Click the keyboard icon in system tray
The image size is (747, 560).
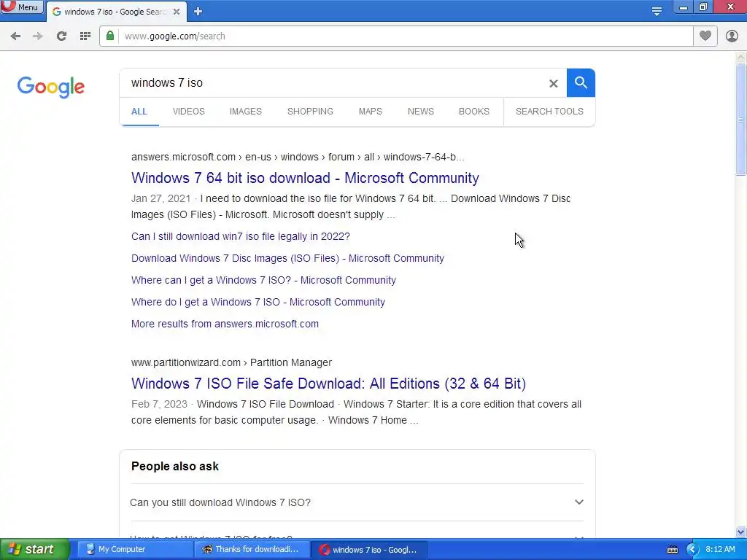672,550
